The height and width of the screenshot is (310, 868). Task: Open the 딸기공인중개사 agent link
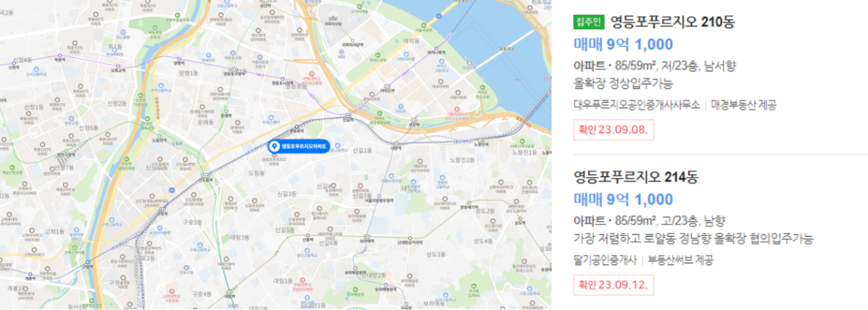605,260
